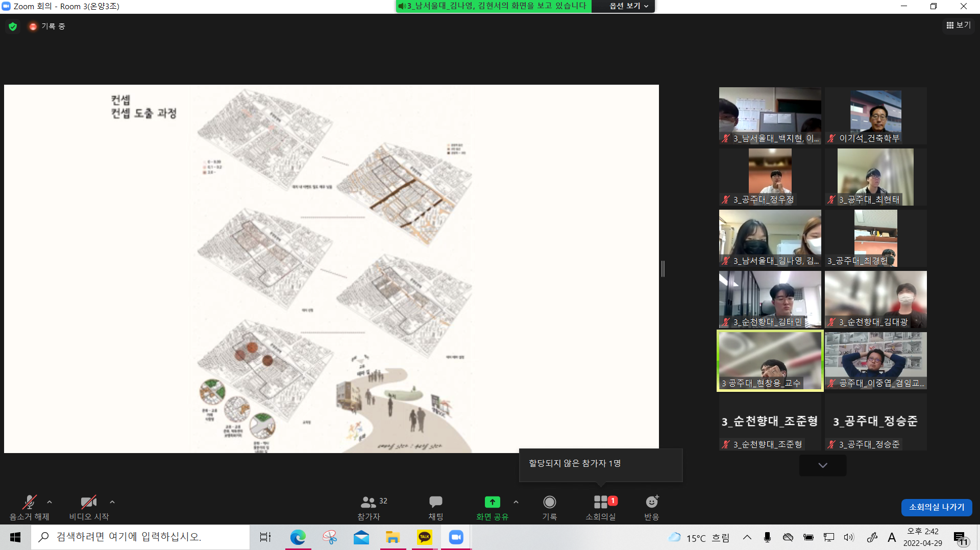This screenshot has width=980, height=550.
Task: Select 이기석_건축학부 participant video thumbnail
Action: (875, 116)
